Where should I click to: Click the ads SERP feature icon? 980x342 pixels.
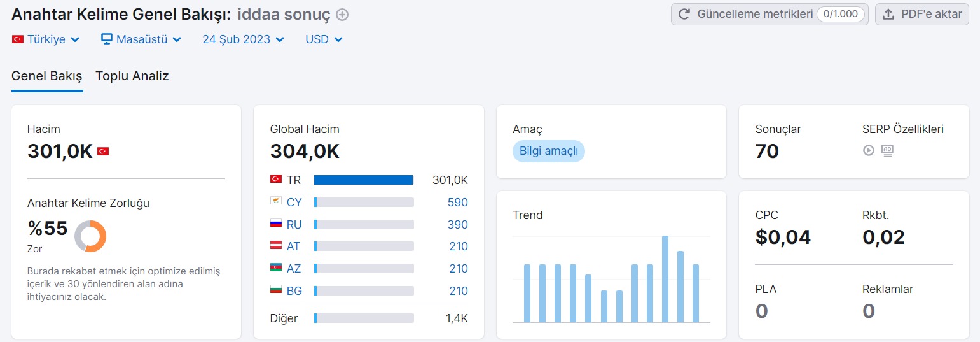[887, 150]
